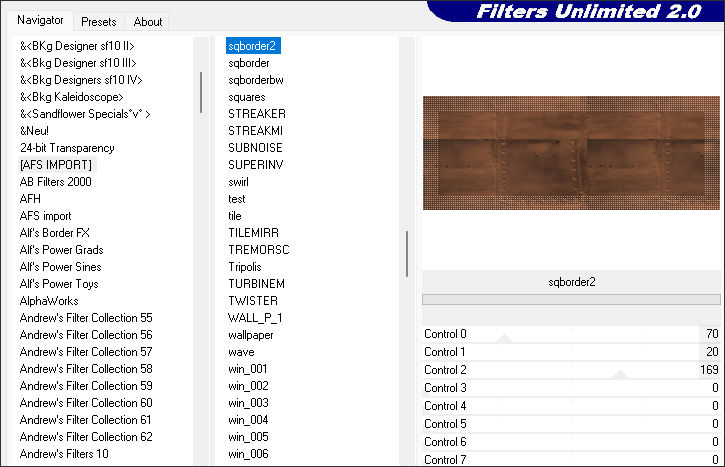Select Andrew's Filter Collection 58
The image size is (725, 467).
86,369
